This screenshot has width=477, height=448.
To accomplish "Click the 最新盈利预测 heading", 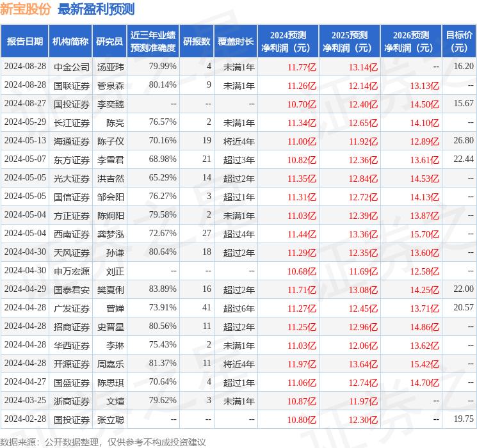I will point(96,9).
